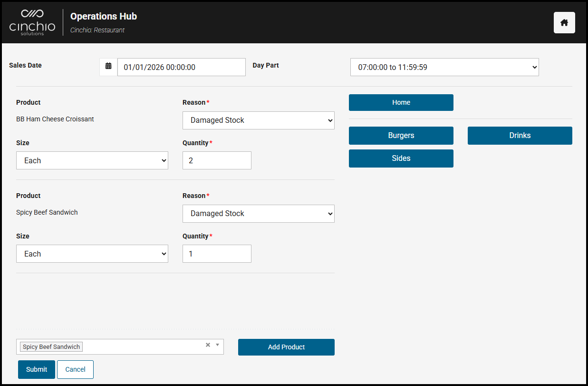Open Reason dropdown for Spicy Beef Sandwich
This screenshot has height=386, width=588.
pyautogui.click(x=258, y=214)
